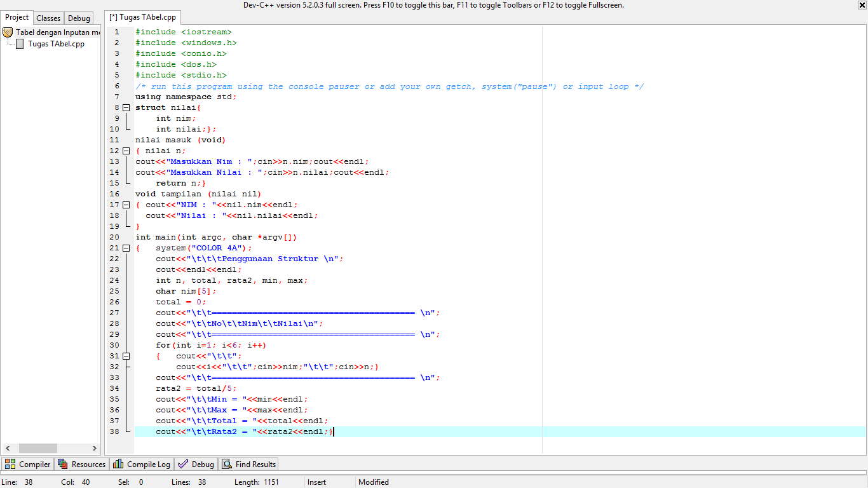The width and height of the screenshot is (868, 488).
Task: Click the Debug tab checkmark icon
Action: (183, 464)
